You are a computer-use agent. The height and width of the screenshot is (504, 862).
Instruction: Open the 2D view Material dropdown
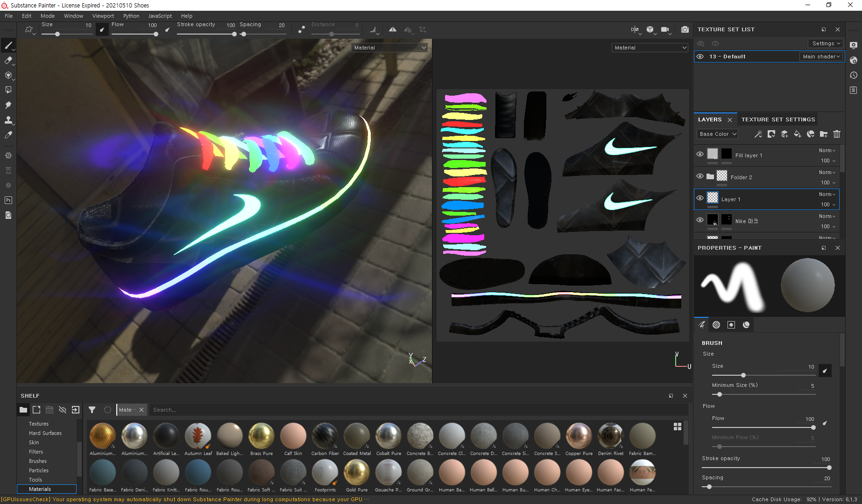(x=650, y=48)
